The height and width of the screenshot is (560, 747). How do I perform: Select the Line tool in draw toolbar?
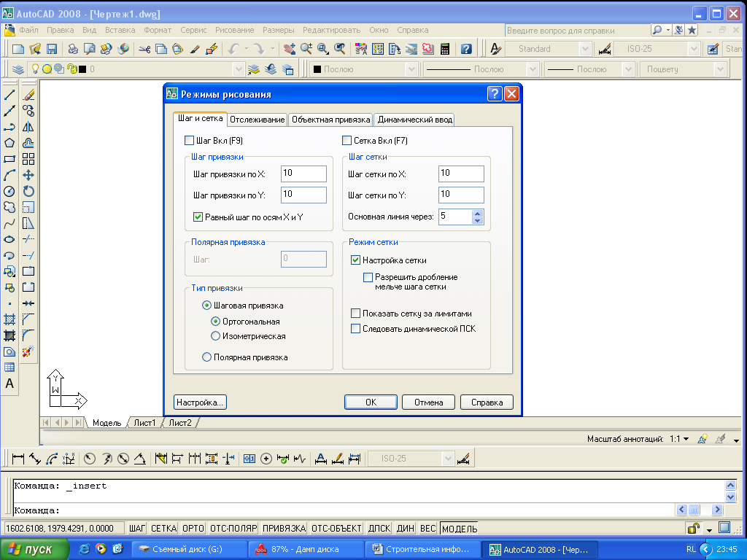pyautogui.click(x=9, y=95)
